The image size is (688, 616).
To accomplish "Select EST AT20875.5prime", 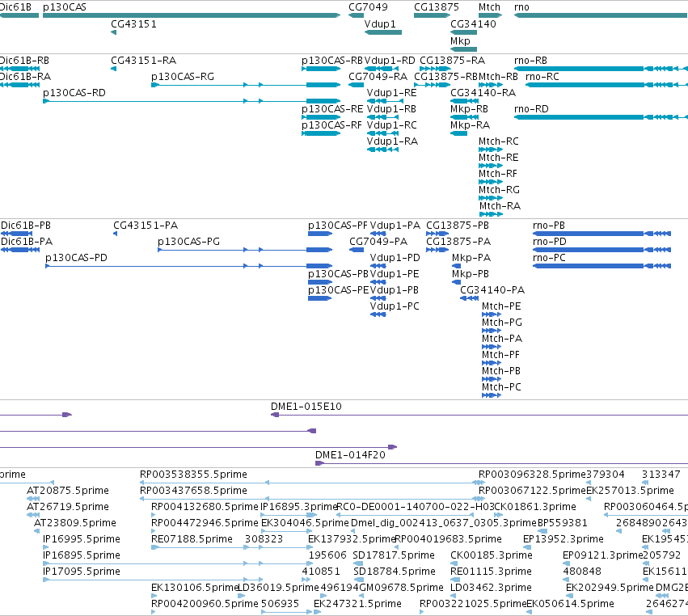I will click(68, 491).
